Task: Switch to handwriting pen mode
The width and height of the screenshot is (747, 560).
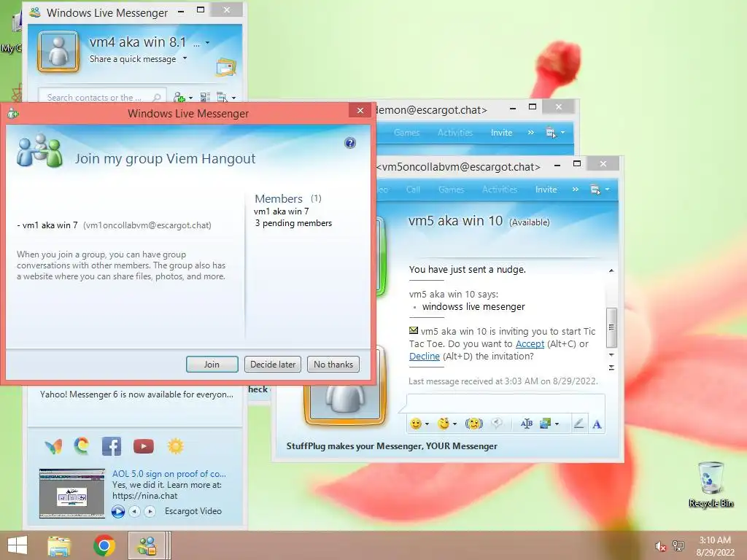Action: (x=578, y=424)
